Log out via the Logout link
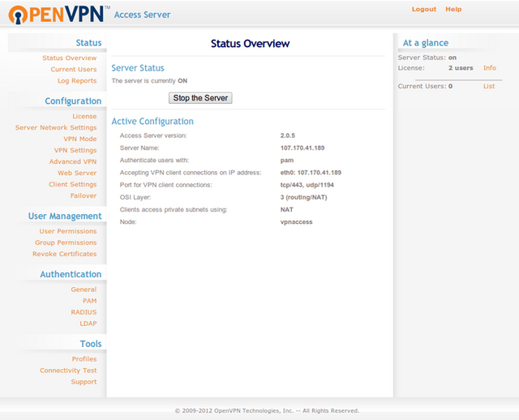This screenshot has width=519, height=420. pos(423,9)
